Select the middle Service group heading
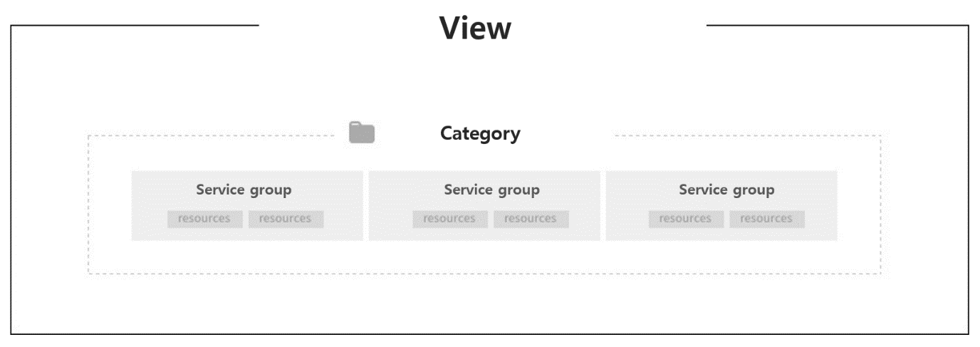 tap(491, 190)
